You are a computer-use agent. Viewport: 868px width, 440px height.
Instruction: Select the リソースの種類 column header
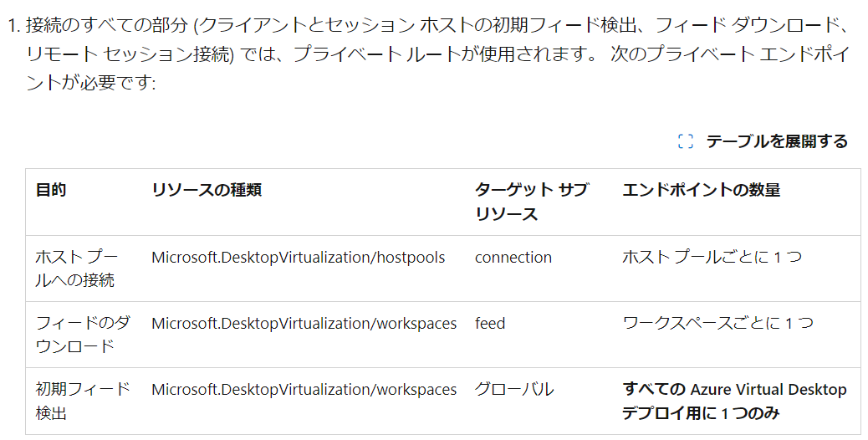click(207, 190)
